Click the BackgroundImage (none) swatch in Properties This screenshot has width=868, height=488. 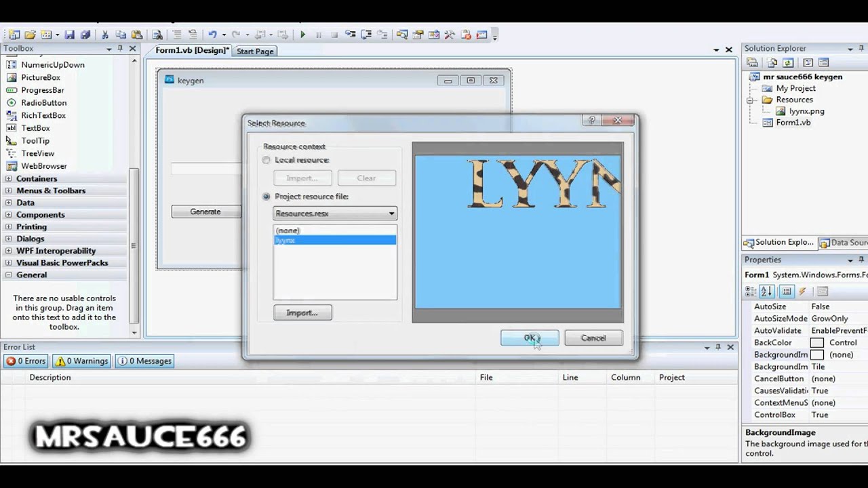817,354
